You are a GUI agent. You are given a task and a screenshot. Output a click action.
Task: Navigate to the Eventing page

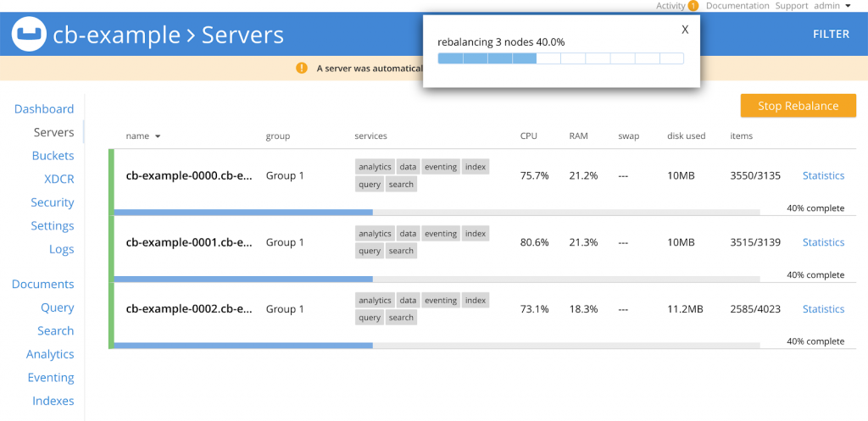(51, 378)
